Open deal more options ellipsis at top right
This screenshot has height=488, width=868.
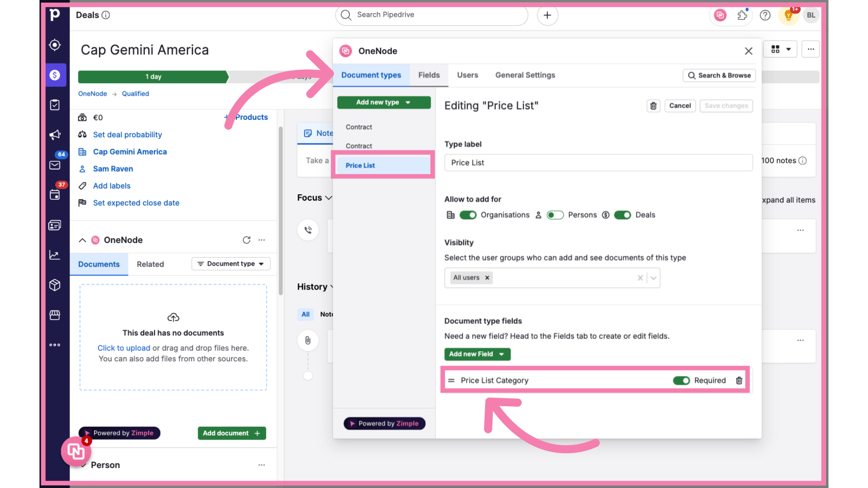[x=811, y=49]
